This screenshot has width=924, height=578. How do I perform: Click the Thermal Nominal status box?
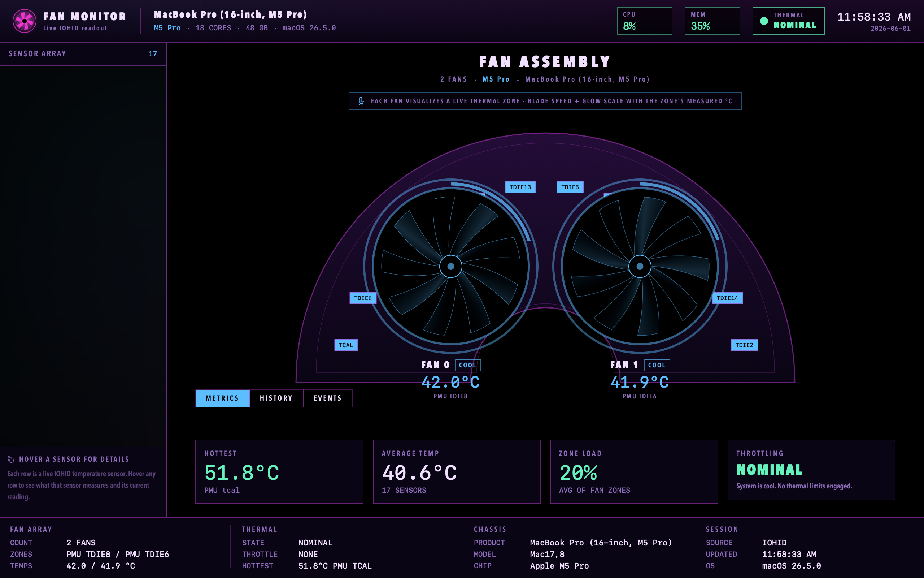(788, 21)
